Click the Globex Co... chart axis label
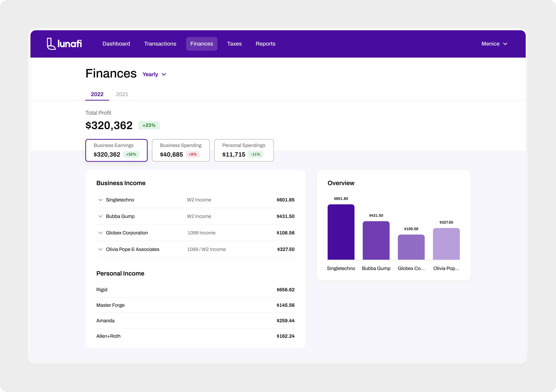Viewport: 556px width, 392px height. (411, 268)
